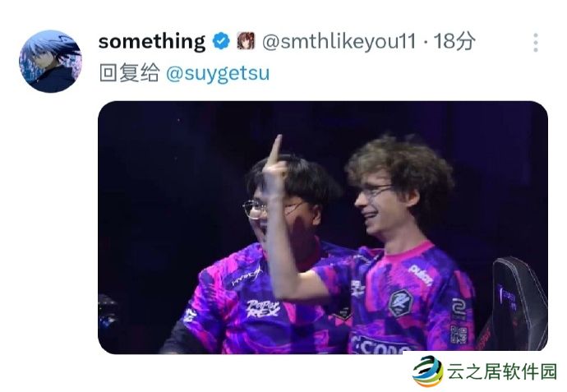The image size is (567, 392).
Task: Click the black gaming chair in photo
Action: 514,304
